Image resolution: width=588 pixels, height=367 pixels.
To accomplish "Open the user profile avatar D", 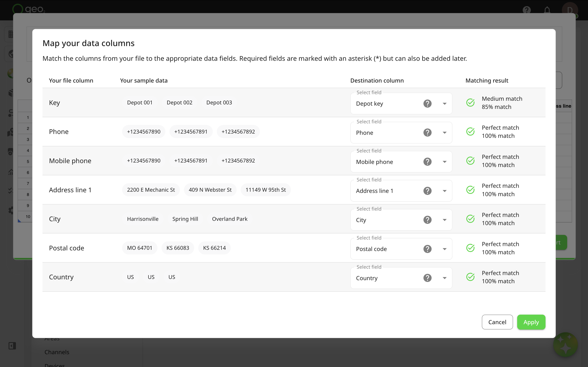I will [570, 10].
